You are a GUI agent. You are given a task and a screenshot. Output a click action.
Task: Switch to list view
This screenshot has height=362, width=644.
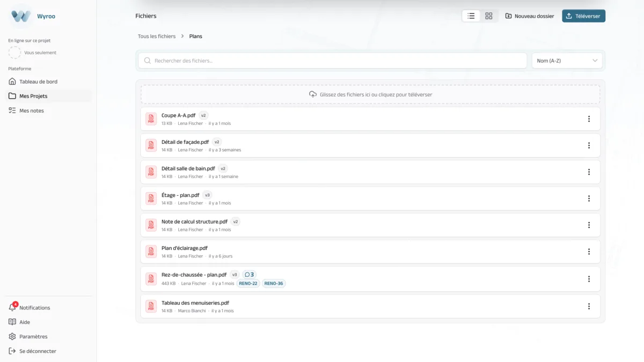471,16
